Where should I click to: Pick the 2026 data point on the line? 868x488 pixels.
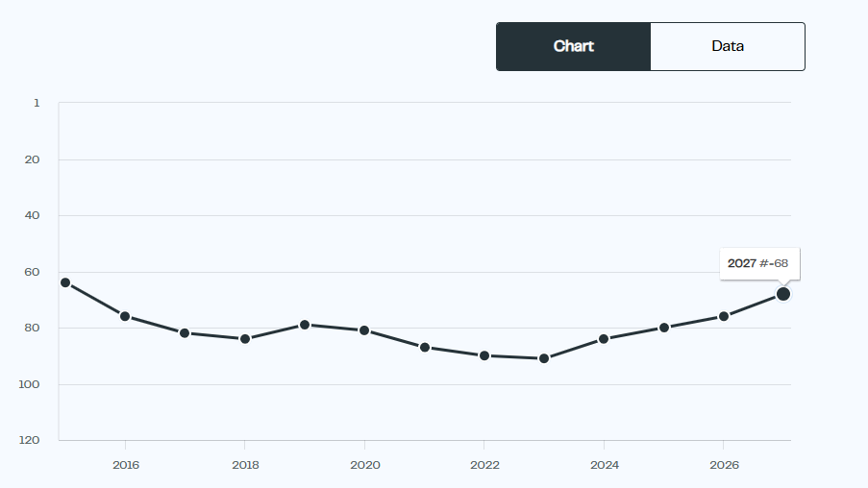click(x=724, y=316)
